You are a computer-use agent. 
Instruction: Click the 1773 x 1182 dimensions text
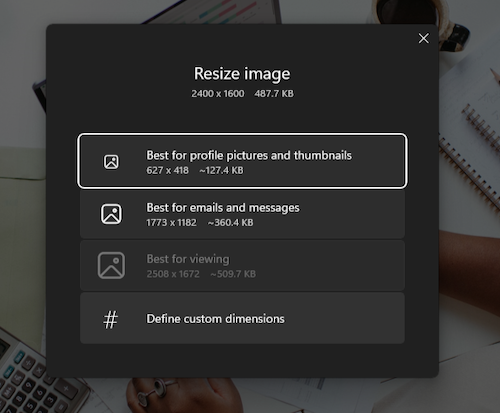coord(171,222)
